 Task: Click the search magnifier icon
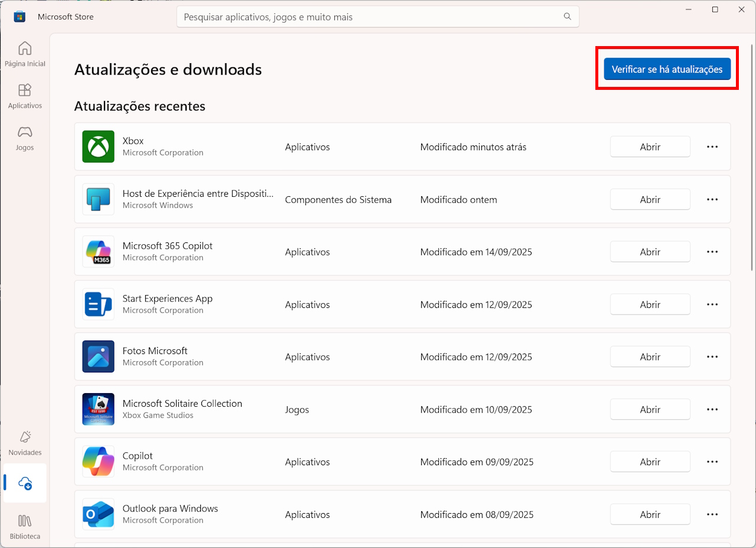pos(567,17)
